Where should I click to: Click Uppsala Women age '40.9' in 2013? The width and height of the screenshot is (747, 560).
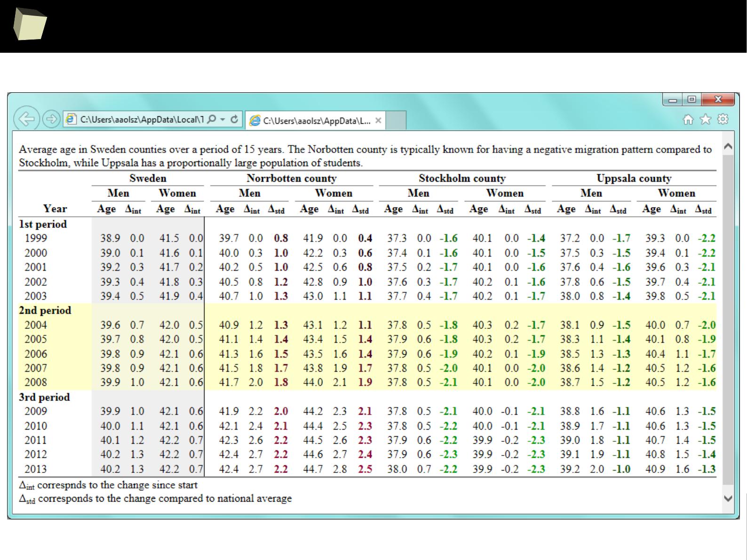click(655, 469)
